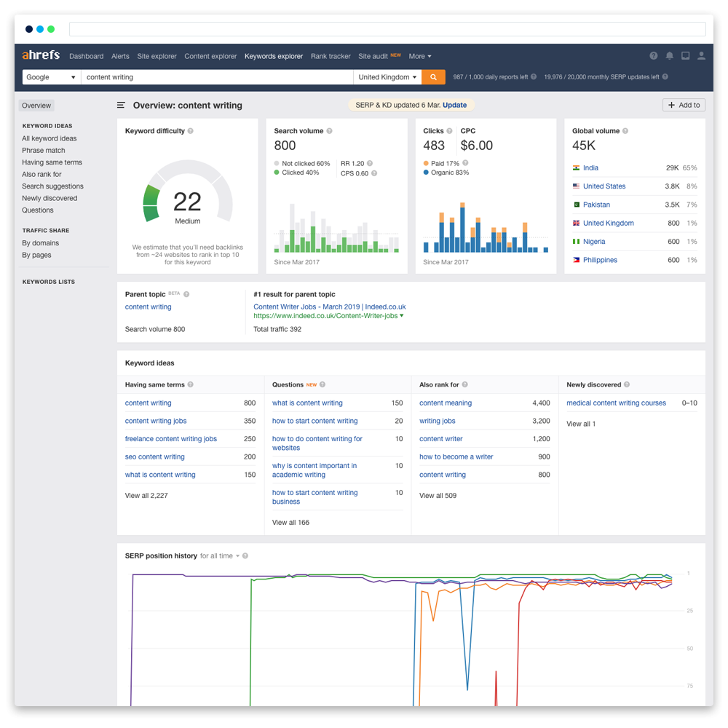This screenshot has height=728, width=728.
Task: Open the 'for all time' range dropdown
Action: pyautogui.click(x=220, y=556)
